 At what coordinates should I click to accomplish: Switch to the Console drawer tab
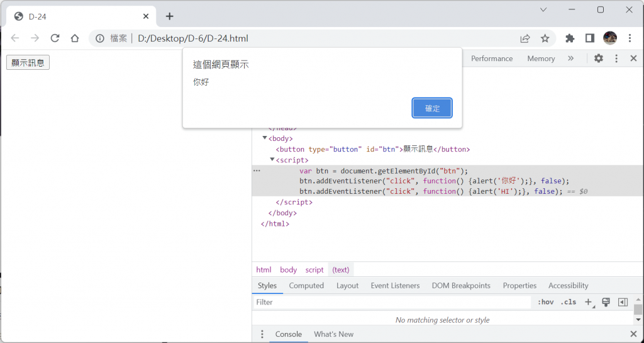click(288, 334)
